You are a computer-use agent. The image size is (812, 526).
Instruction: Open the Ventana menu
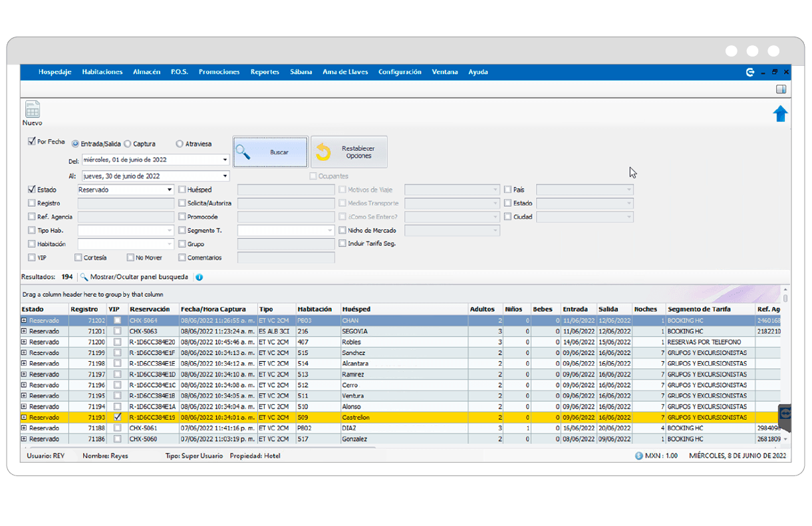pos(445,72)
